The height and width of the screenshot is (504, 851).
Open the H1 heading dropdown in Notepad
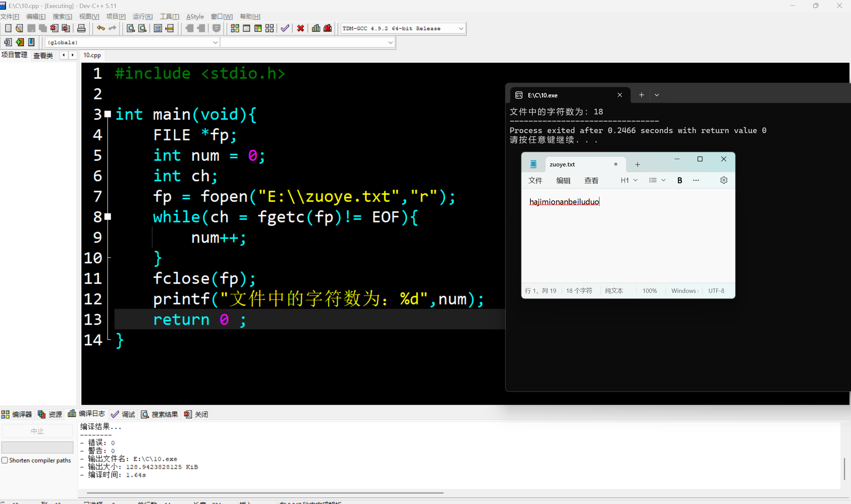coord(628,180)
